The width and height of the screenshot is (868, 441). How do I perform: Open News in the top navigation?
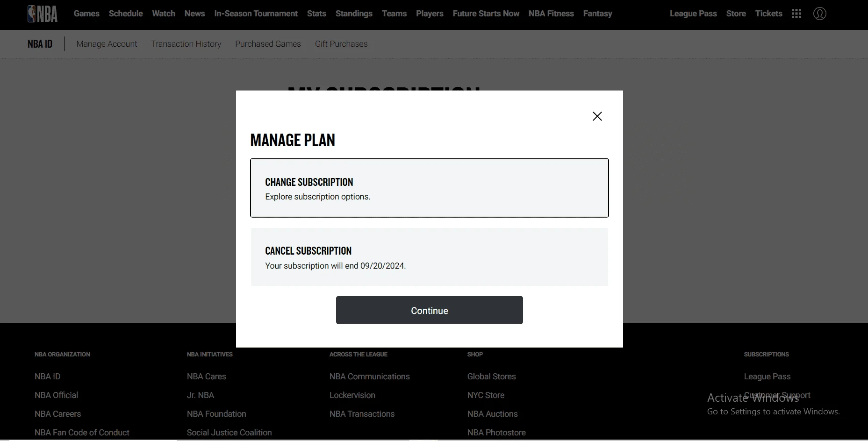(194, 14)
